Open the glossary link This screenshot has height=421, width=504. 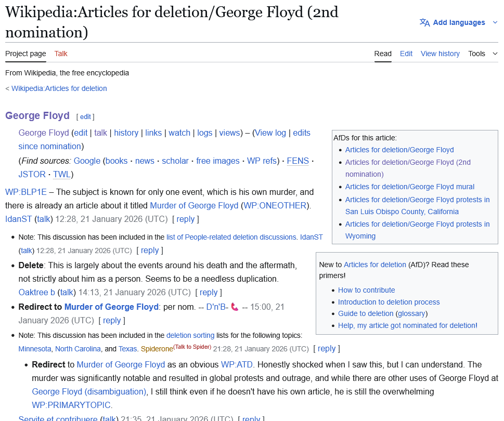(x=412, y=314)
